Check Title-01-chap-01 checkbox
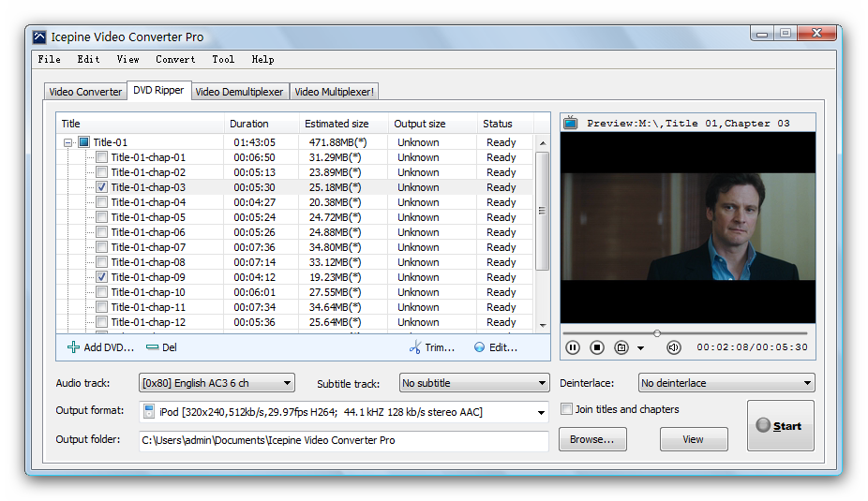868x501 pixels. pyautogui.click(x=102, y=157)
